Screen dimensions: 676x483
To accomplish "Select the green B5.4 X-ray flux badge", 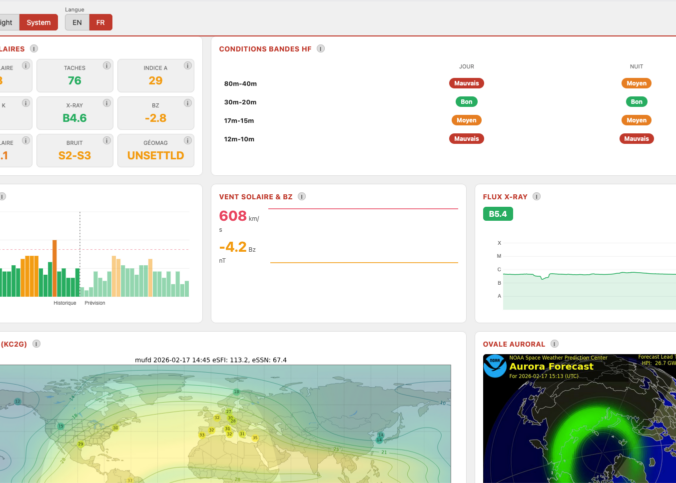I will pos(498,215).
